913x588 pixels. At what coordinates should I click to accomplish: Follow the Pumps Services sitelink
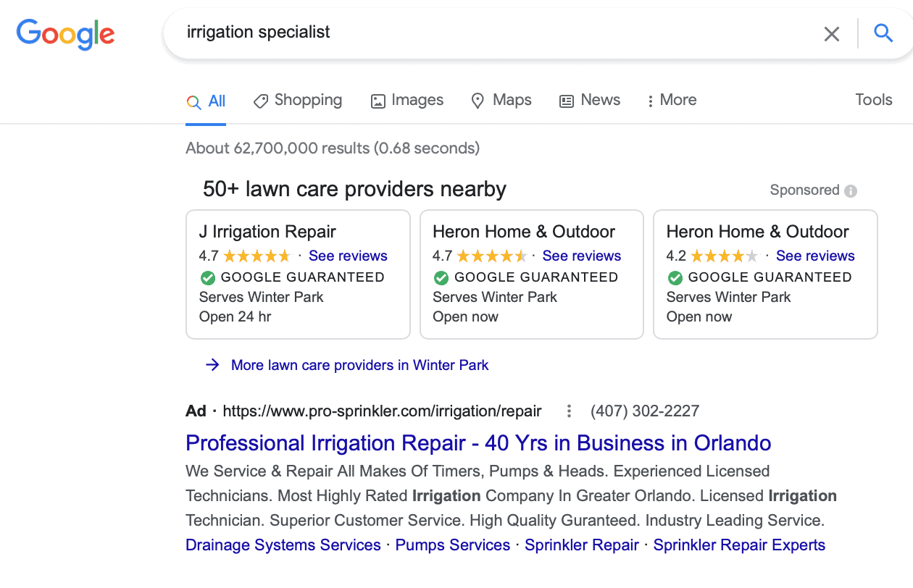coord(453,545)
